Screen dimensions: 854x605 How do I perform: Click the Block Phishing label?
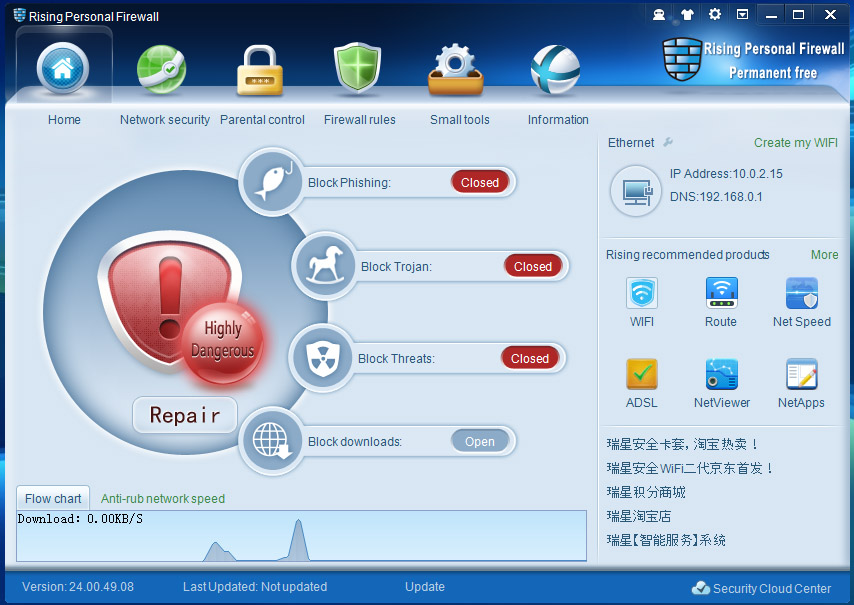coord(349,182)
